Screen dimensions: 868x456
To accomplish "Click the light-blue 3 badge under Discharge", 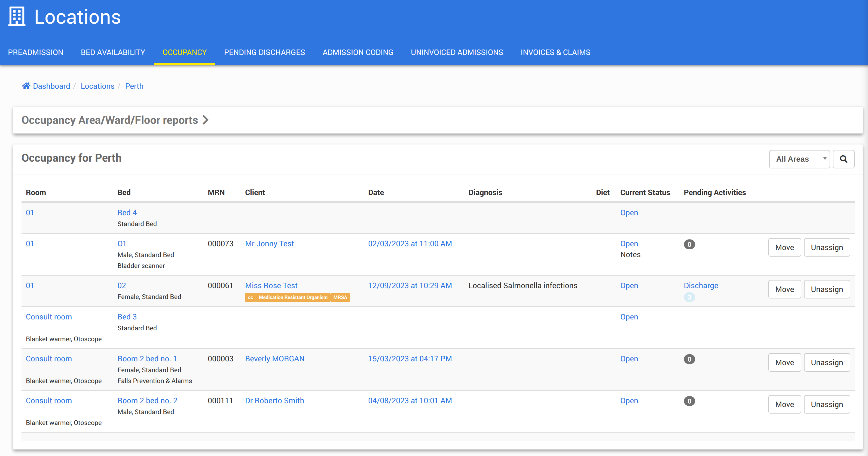I will 689,297.
